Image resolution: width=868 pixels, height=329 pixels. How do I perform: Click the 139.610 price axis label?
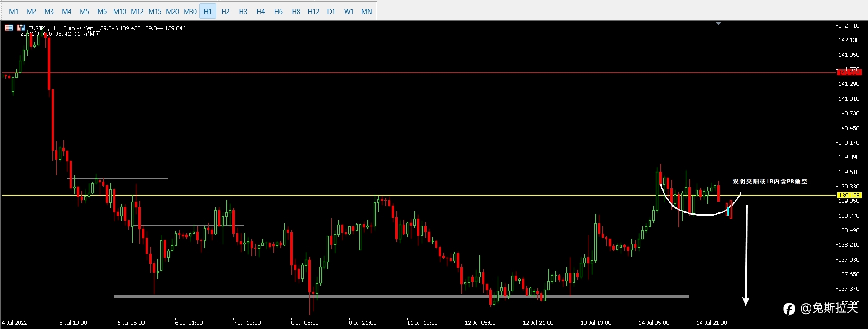click(x=849, y=172)
